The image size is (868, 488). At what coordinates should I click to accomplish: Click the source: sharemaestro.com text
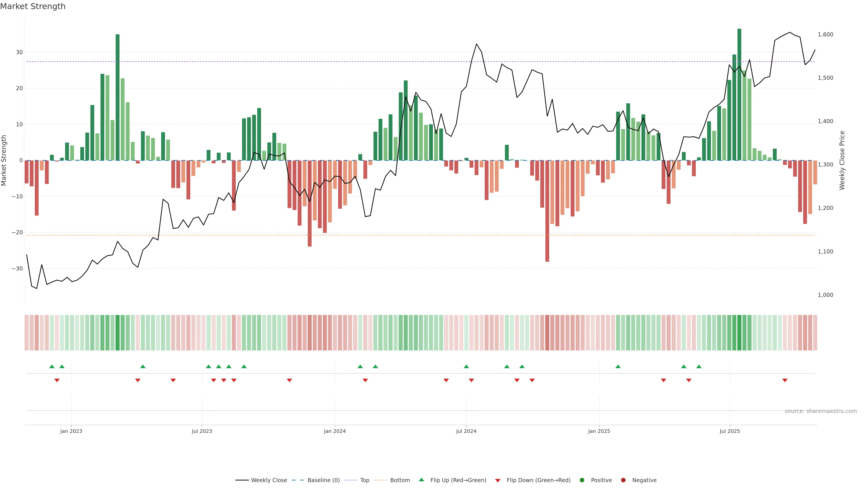coord(821,411)
